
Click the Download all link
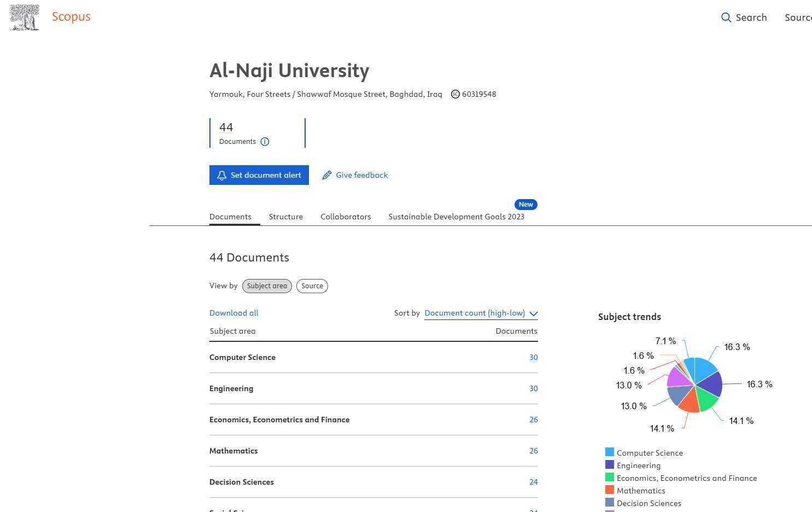[233, 313]
